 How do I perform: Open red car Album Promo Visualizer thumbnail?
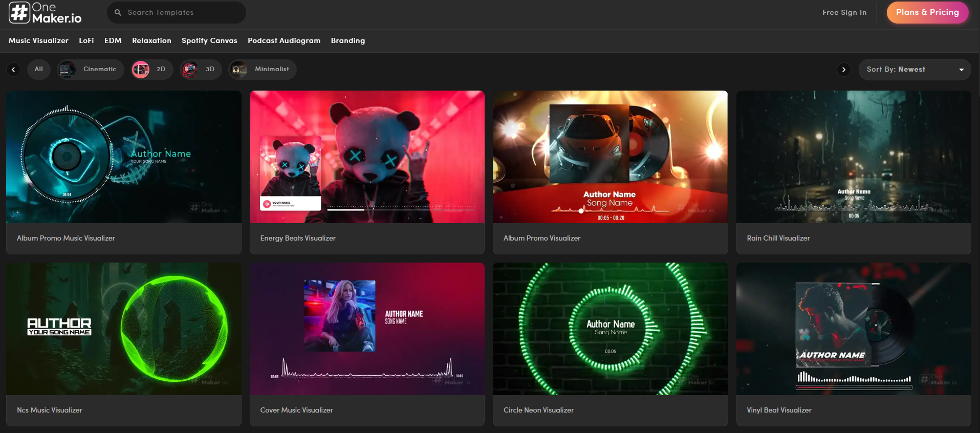tap(610, 157)
